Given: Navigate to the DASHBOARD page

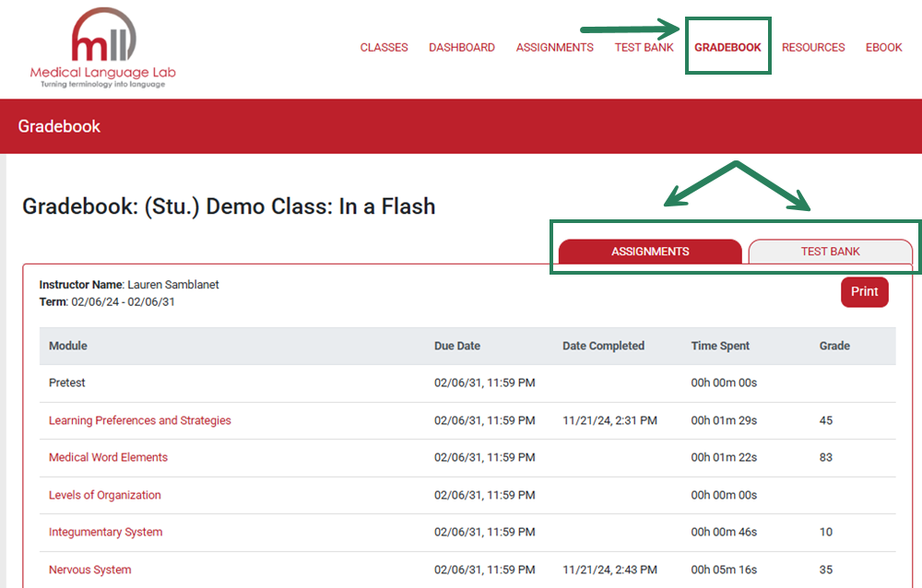Looking at the screenshot, I should pyautogui.click(x=462, y=47).
